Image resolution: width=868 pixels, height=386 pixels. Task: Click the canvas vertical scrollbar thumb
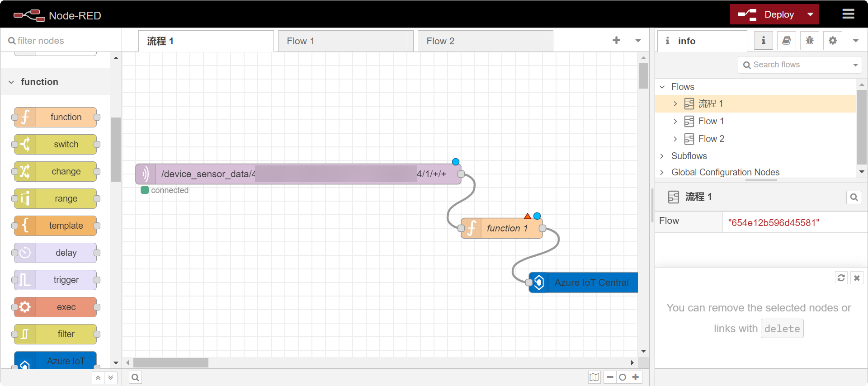[643, 75]
